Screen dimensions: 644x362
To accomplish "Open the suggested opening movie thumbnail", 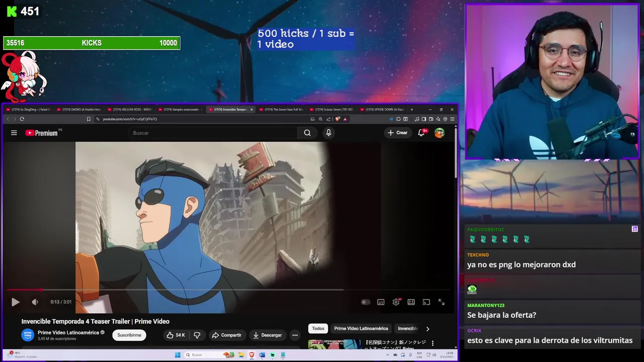I will (334, 344).
